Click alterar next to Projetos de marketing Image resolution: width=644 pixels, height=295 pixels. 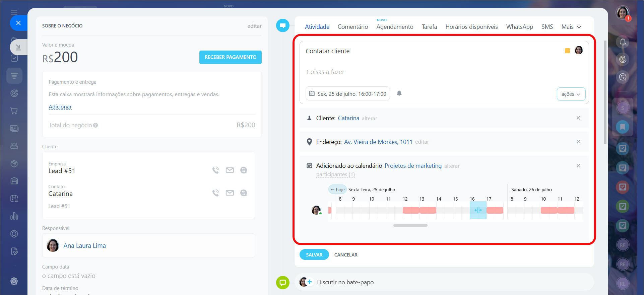(x=452, y=166)
